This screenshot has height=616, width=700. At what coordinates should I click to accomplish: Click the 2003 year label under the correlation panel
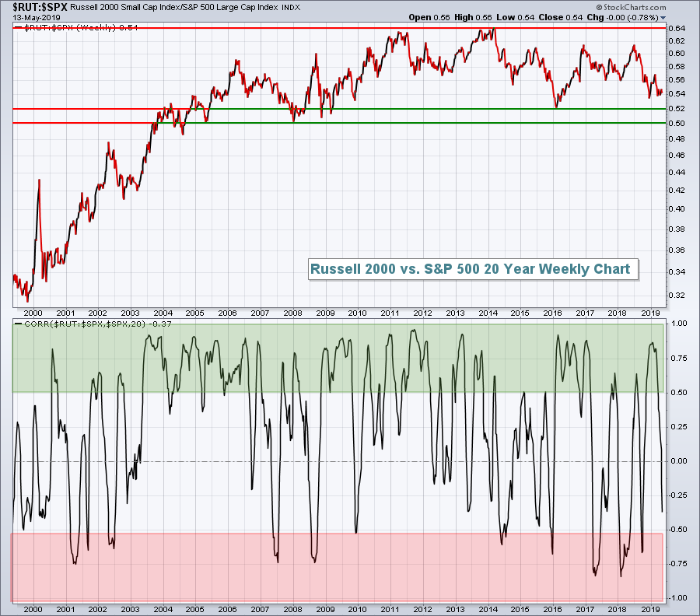(x=131, y=609)
